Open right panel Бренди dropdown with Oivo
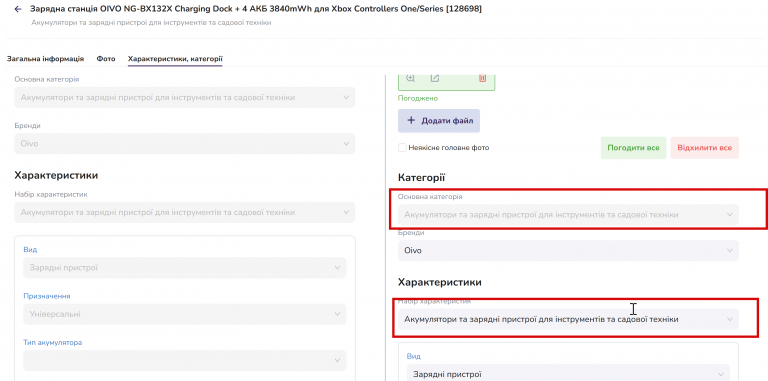Image resolution: width=768 pixels, height=381 pixels. 568,250
